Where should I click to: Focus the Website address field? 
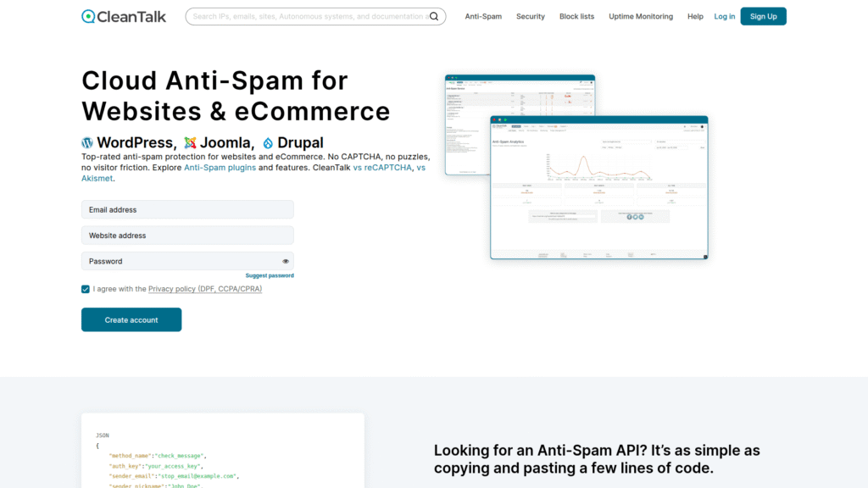(x=187, y=236)
